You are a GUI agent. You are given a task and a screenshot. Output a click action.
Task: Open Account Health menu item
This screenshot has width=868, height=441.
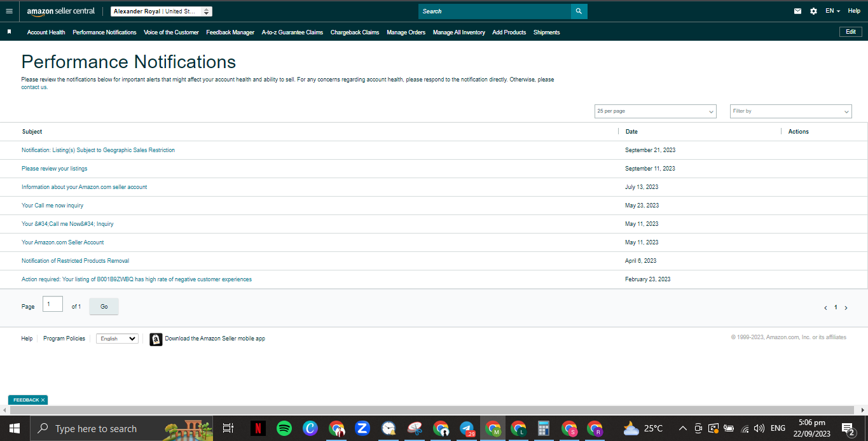pos(46,32)
